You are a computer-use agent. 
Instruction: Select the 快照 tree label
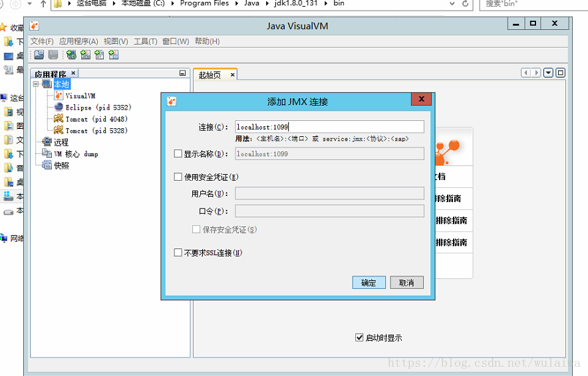pos(61,165)
